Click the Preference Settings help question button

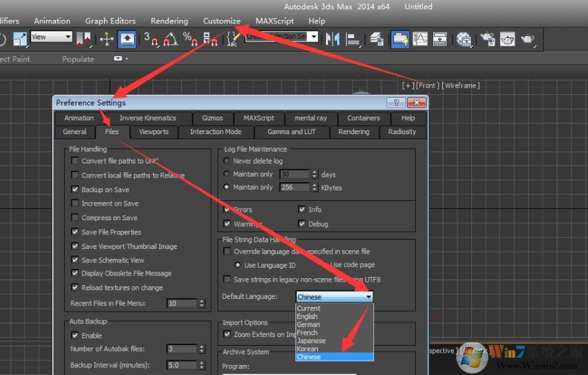[x=395, y=103]
